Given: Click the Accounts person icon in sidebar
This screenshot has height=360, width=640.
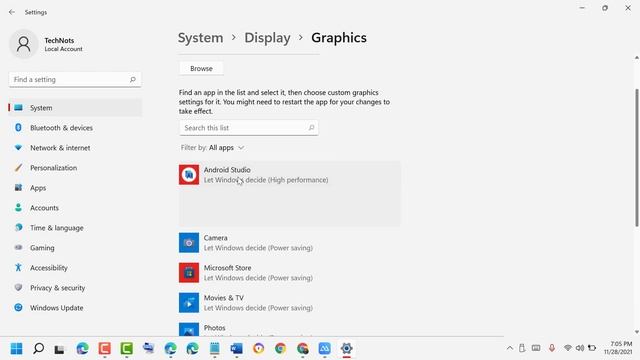Looking at the screenshot, I should (18, 208).
